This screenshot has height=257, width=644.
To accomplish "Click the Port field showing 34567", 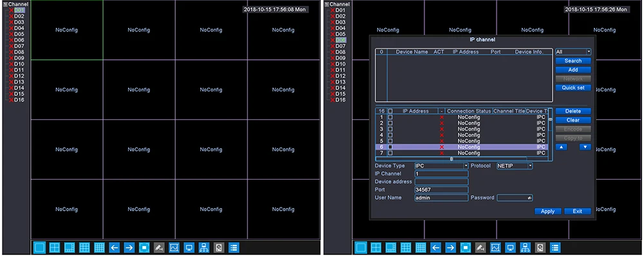I will pyautogui.click(x=442, y=189).
